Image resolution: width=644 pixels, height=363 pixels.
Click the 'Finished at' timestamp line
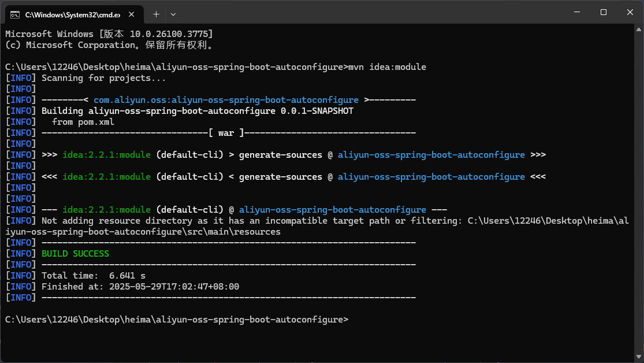[x=140, y=287]
